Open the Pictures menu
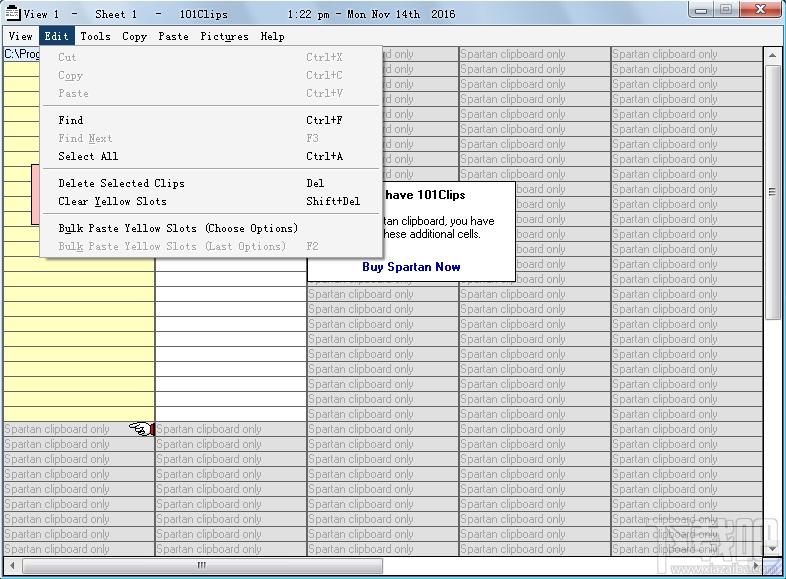 (224, 36)
